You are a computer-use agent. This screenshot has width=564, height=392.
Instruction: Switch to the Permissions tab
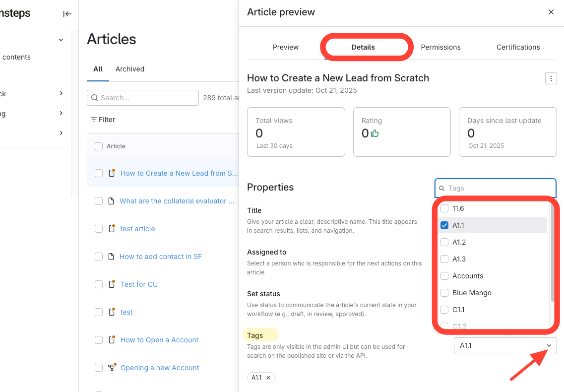pyautogui.click(x=440, y=47)
